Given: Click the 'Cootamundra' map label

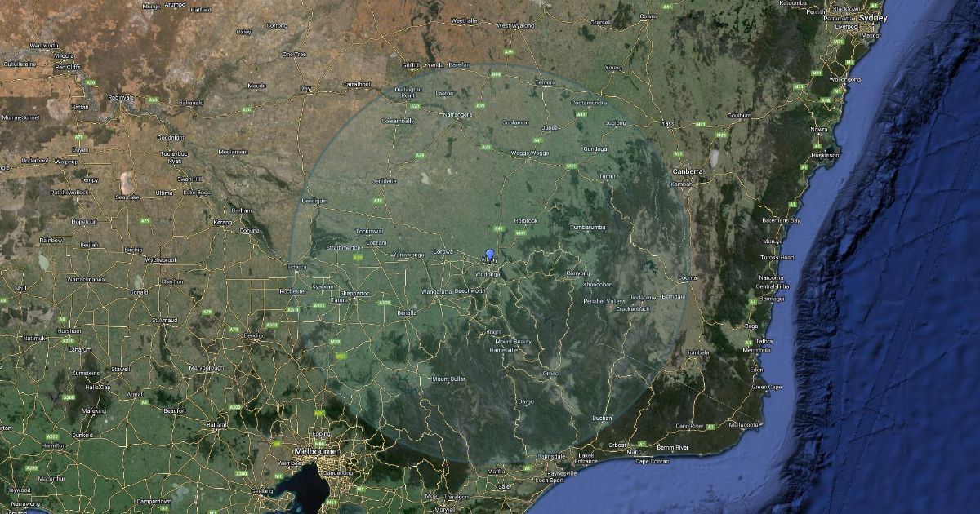Looking at the screenshot, I should tap(589, 103).
